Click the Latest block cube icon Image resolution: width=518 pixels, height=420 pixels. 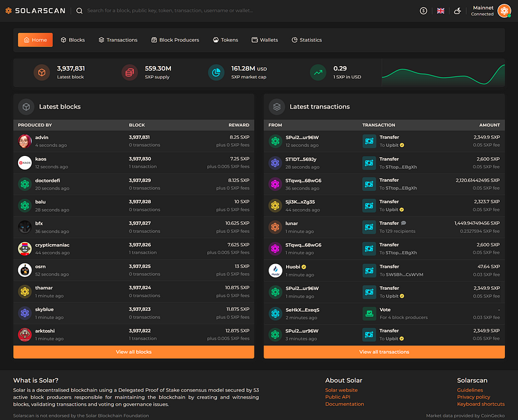click(x=41, y=72)
